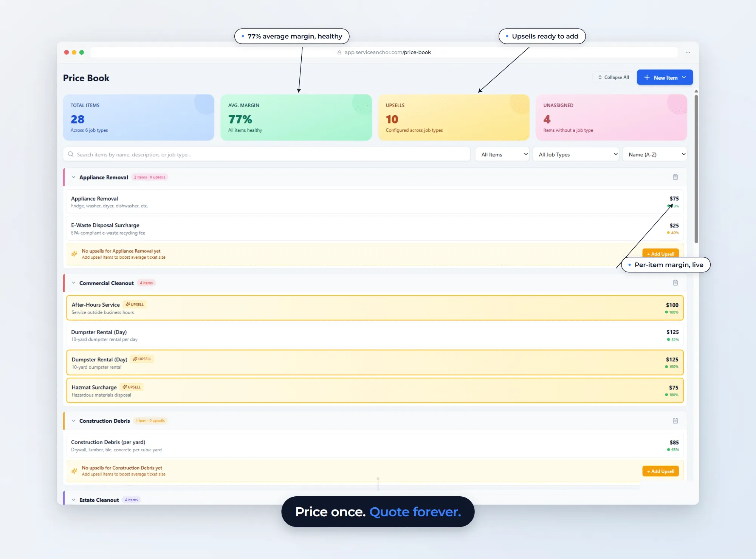Select the Unassigned stat card

pyautogui.click(x=611, y=117)
